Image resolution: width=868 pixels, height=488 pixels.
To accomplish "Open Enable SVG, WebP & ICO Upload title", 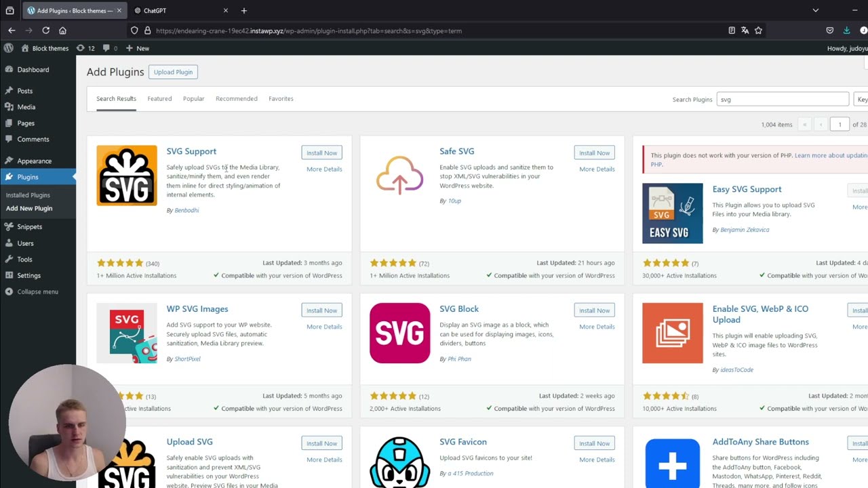I will click(x=760, y=314).
